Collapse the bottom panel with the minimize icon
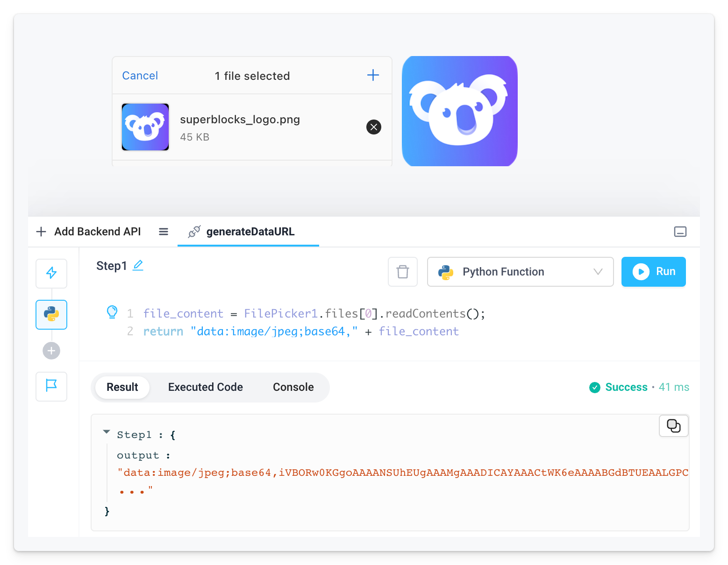Screen dimensions: 728x565 click(680, 232)
